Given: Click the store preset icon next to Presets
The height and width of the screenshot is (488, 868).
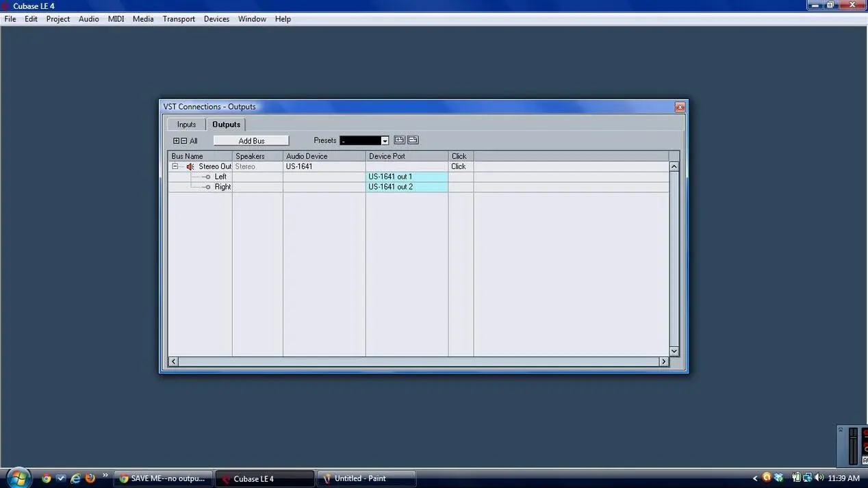Looking at the screenshot, I should [x=400, y=140].
